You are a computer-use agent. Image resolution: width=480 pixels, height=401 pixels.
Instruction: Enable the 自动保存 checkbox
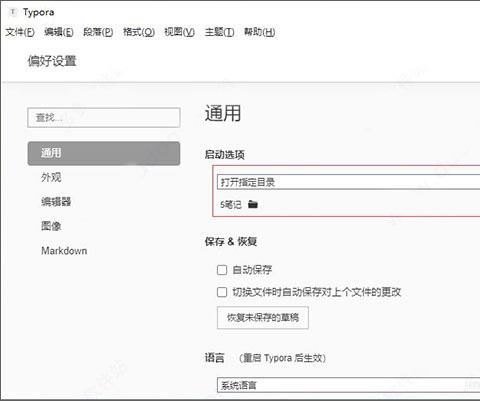[x=222, y=270]
